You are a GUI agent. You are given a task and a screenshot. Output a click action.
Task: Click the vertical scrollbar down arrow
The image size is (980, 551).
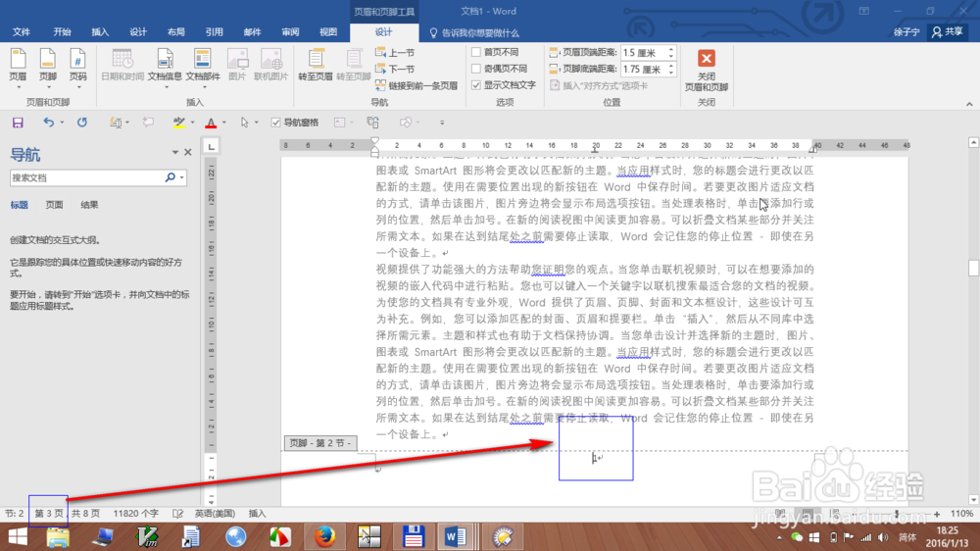pyautogui.click(x=973, y=499)
